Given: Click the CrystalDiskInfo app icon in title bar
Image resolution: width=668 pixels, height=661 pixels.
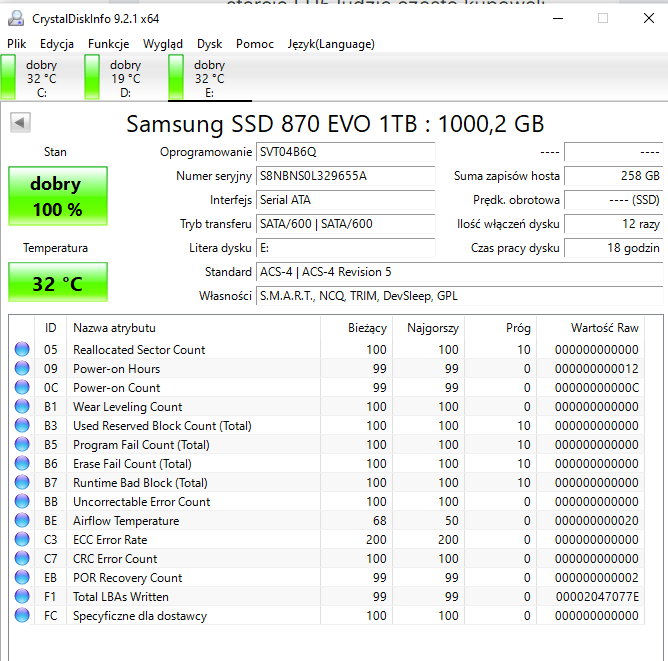Looking at the screenshot, I should click(16, 18).
